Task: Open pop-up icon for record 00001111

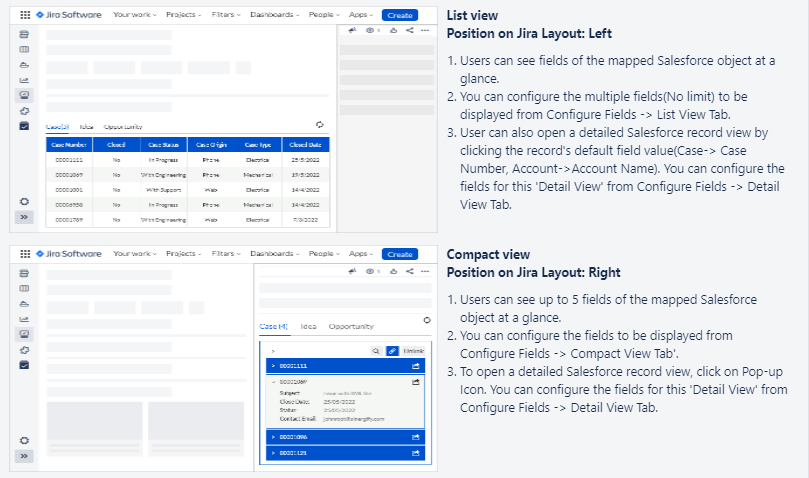Action: [x=415, y=366]
